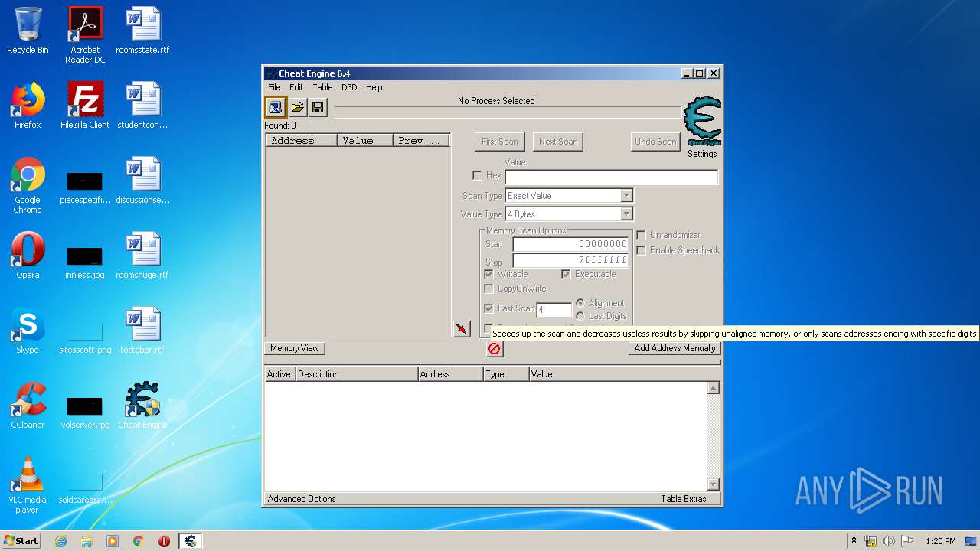Open Internet Explorer in taskbar
Screen dimensions: 980x551
click(61, 541)
